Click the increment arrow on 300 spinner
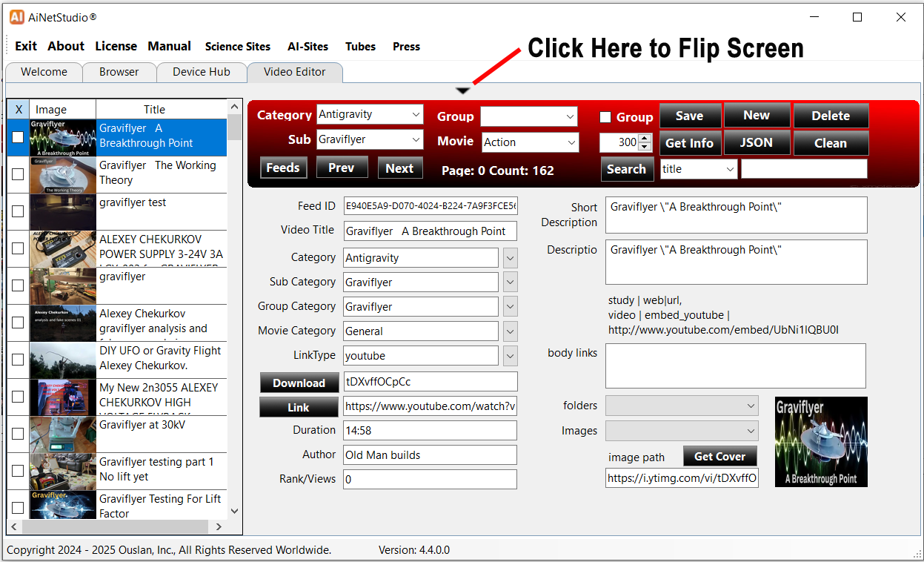The height and width of the screenshot is (562, 924). (x=645, y=138)
